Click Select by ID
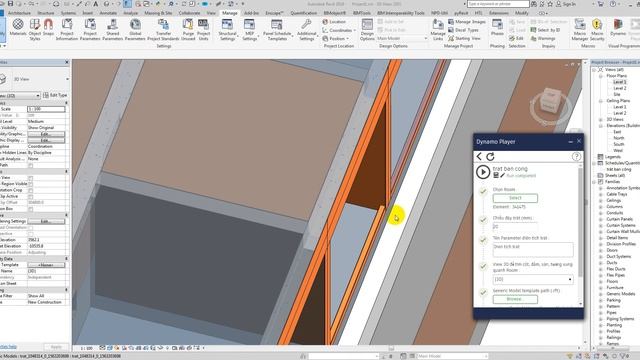This screenshot has height=360, width=640. tap(545, 30)
